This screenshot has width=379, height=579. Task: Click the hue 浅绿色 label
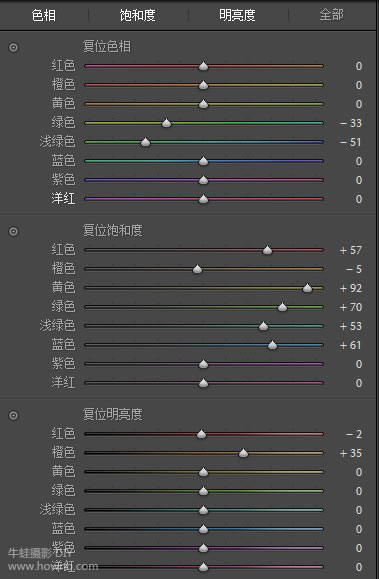pyautogui.click(x=57, y=141)
